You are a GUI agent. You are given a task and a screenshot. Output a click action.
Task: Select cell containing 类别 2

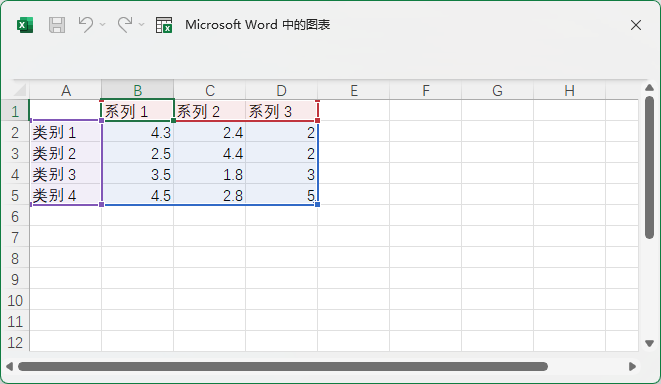(65, 153)
